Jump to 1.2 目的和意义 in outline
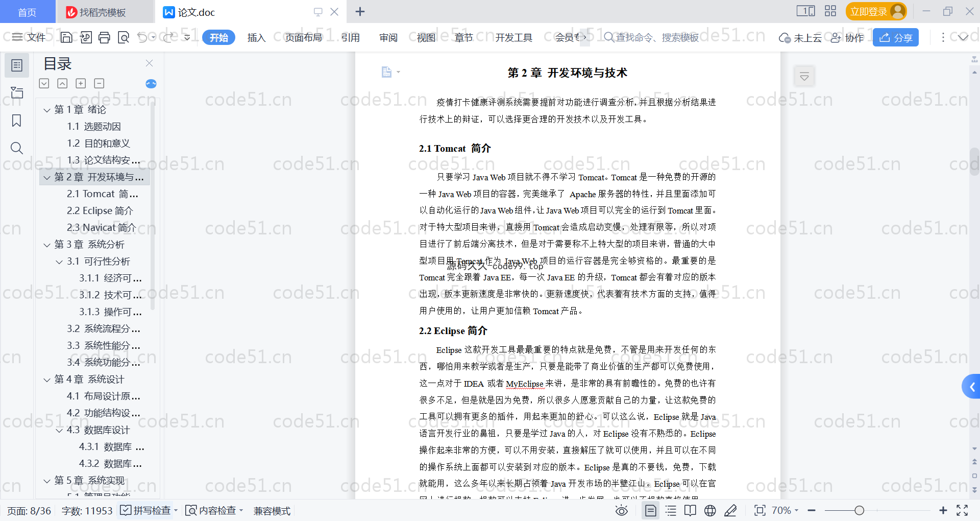The width and height of the screenshot is (980, 521). pos(99,144)
